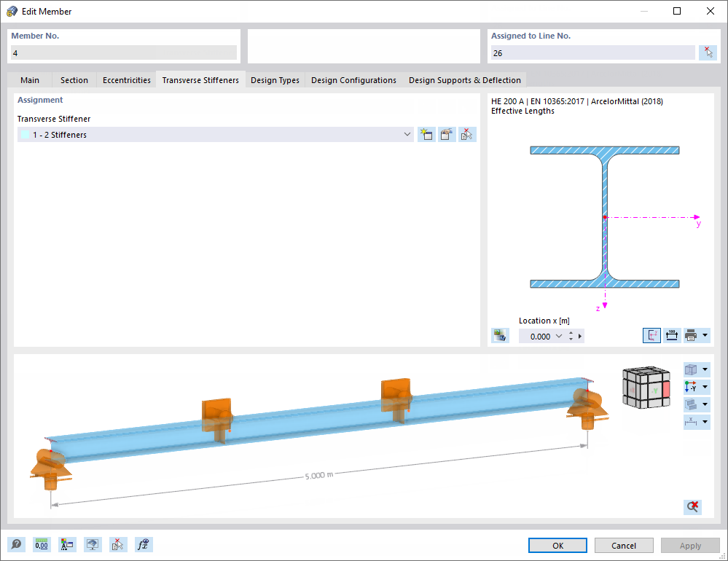This screenshot has width=728, height=561.
Task: Click dimension display icon in preview
Action: (x=691, y=421)
